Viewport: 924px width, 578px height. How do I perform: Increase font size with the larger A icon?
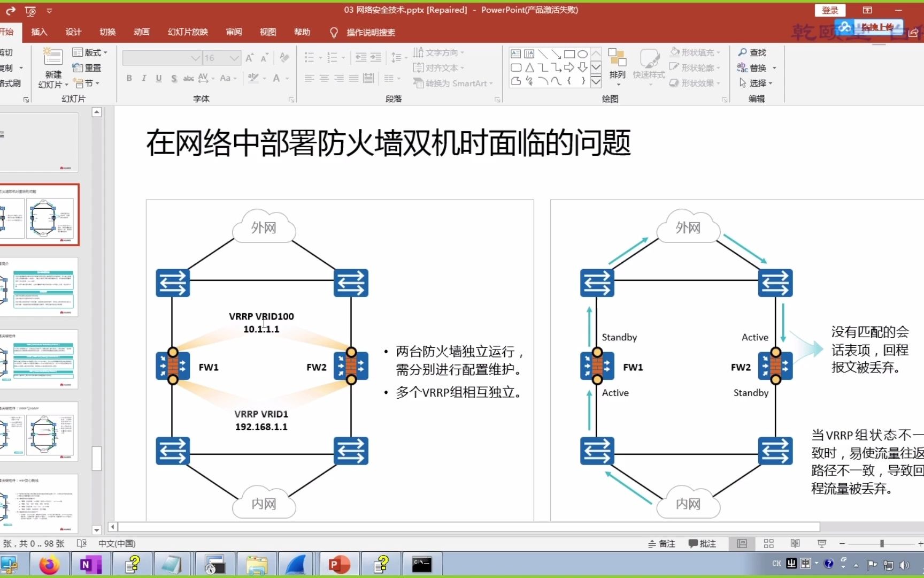pyautogui.click(x=250, y=58)
